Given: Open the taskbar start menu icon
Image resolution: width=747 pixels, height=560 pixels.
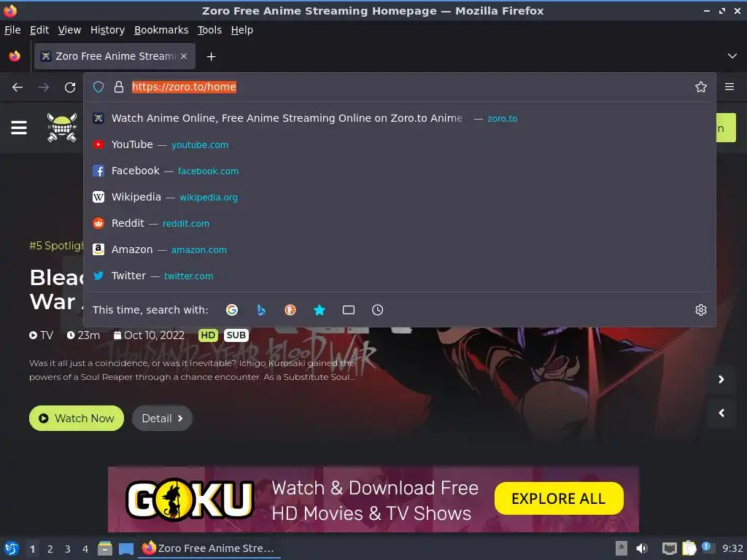Looking at the screenshot, I should pyautogui.click(x=12, y=548).
